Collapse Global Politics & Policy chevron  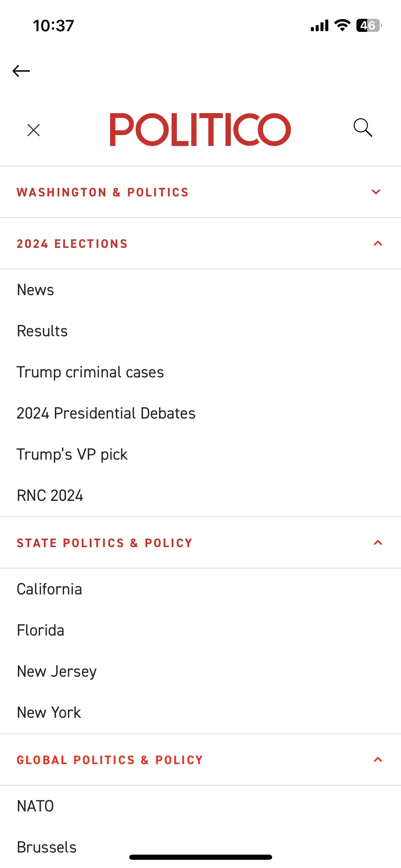pos(378,760)
